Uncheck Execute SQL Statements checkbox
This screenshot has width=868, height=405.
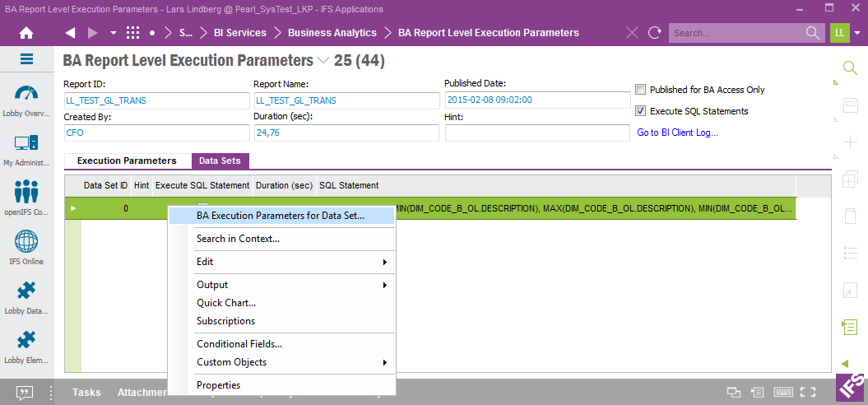(x=640, y=111)
